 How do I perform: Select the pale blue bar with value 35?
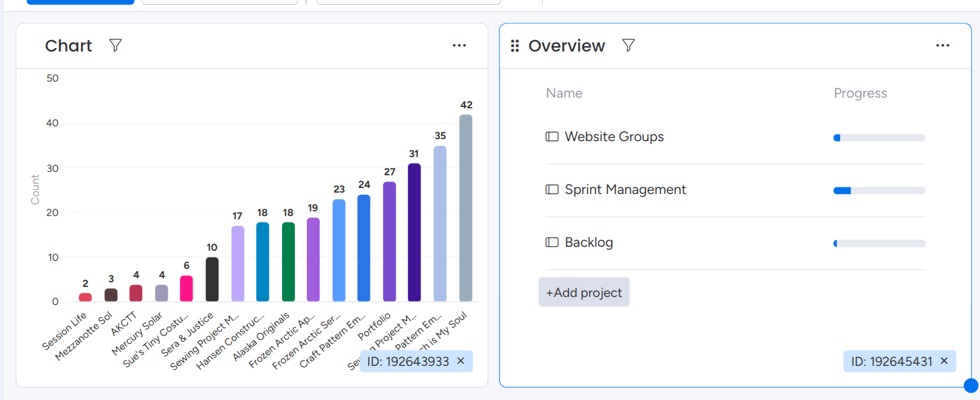pyautogui.click(x=440, y=223)
